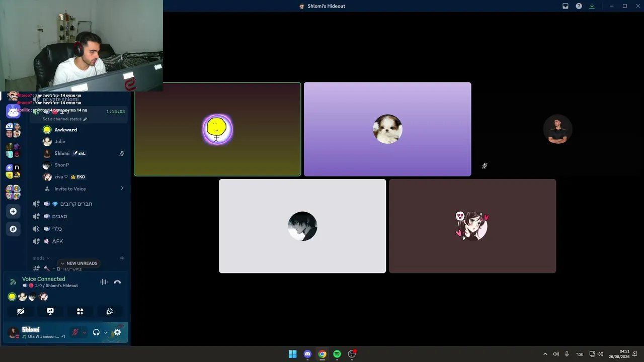Viewport: 644px width, 362px height.
Task: Open Discover servers compass button
Action: tap(13, 229)
